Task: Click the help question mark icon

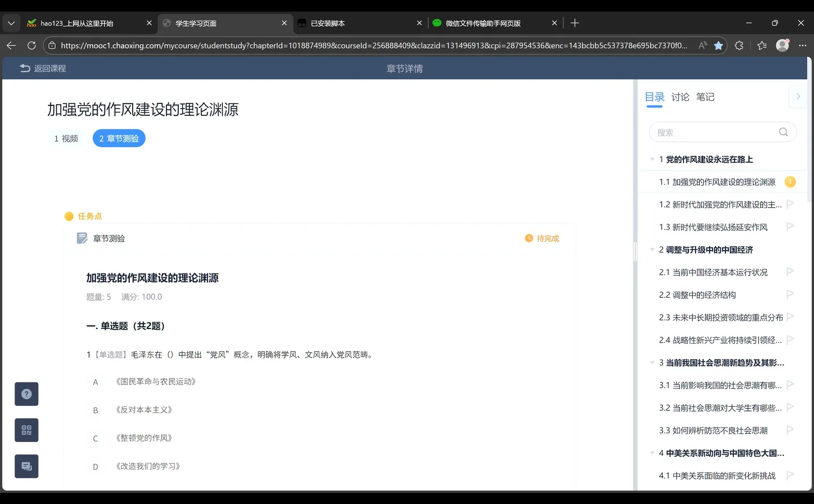Action: 26,394
